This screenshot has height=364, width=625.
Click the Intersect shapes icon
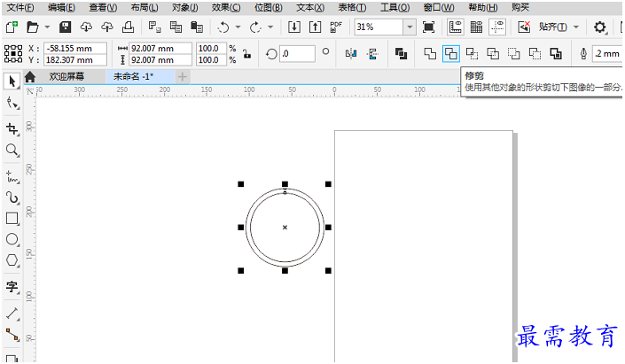coord(472,53)
